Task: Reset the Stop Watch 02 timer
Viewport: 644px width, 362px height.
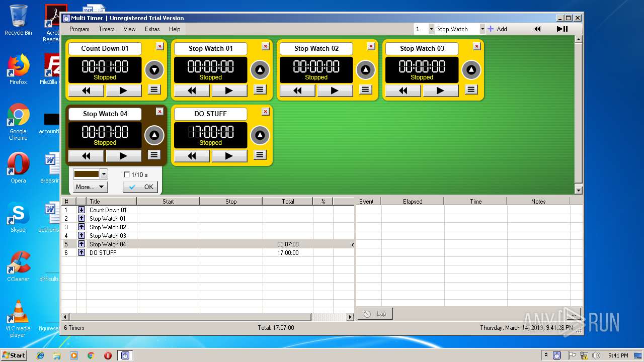Action: 297,90
